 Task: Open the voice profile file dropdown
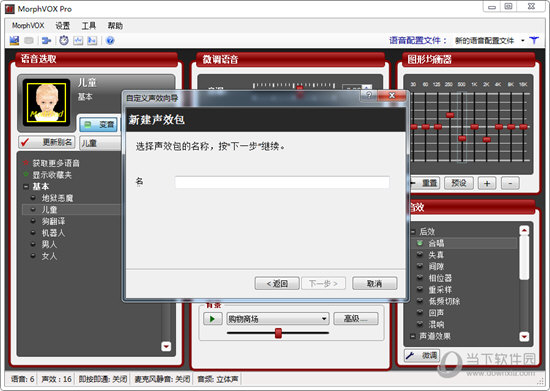tap(523, 41)
